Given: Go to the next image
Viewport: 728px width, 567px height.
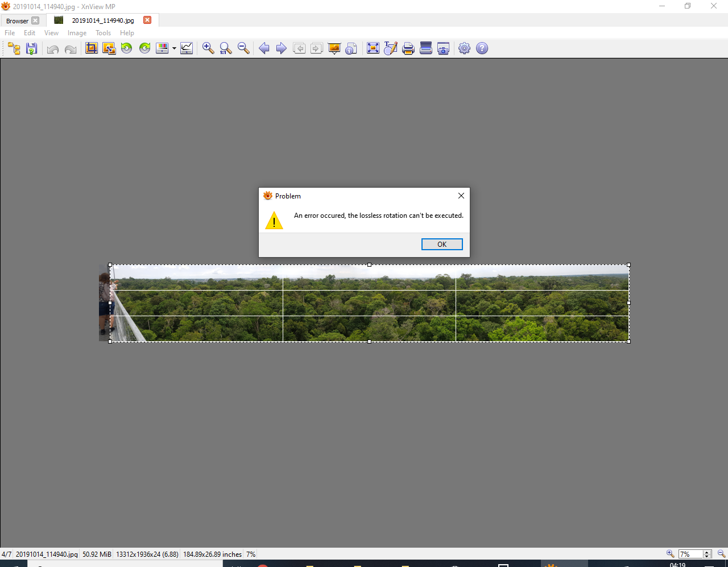Looking at the screenshot, I should 282,48.
